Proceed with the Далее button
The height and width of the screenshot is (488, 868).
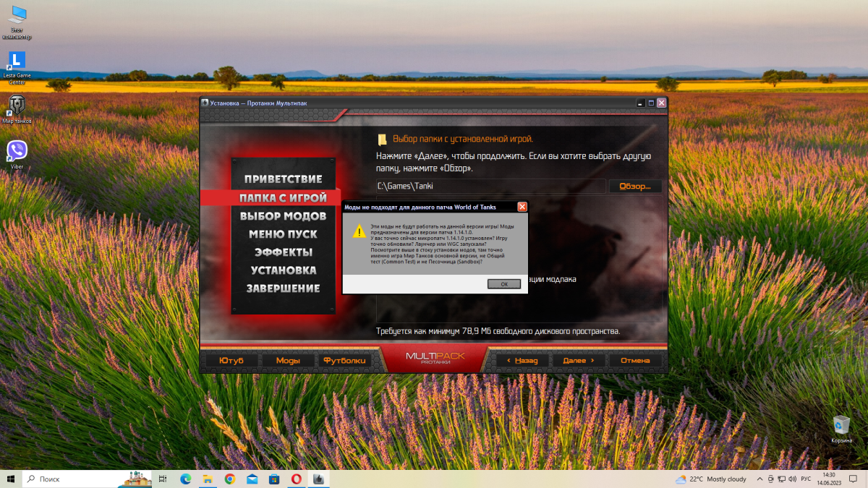(578, 360)
